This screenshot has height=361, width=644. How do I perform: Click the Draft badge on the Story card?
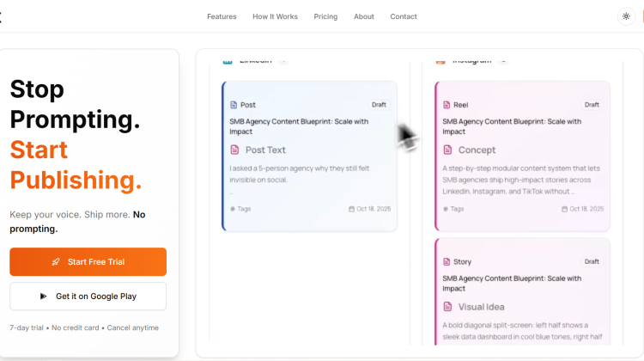592,261
